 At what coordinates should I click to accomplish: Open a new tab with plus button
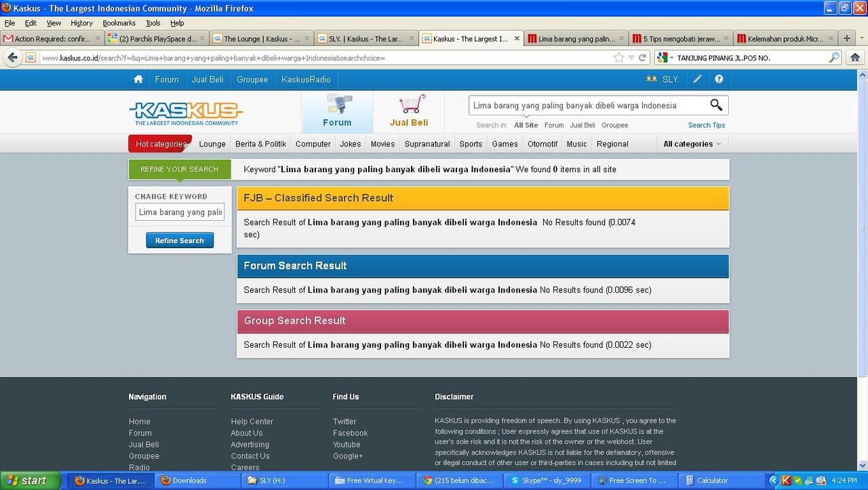coord(846,39)
